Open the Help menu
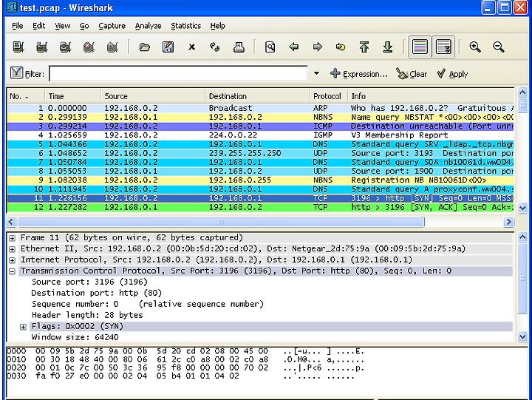Screen dimensions: 532x400 tap(217, 26)
